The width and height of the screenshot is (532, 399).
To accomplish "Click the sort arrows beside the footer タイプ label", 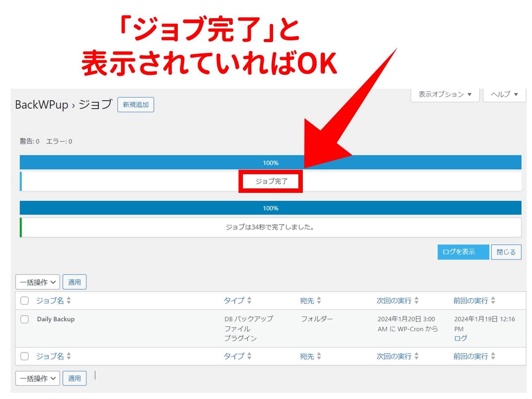I will coord(249,356).
